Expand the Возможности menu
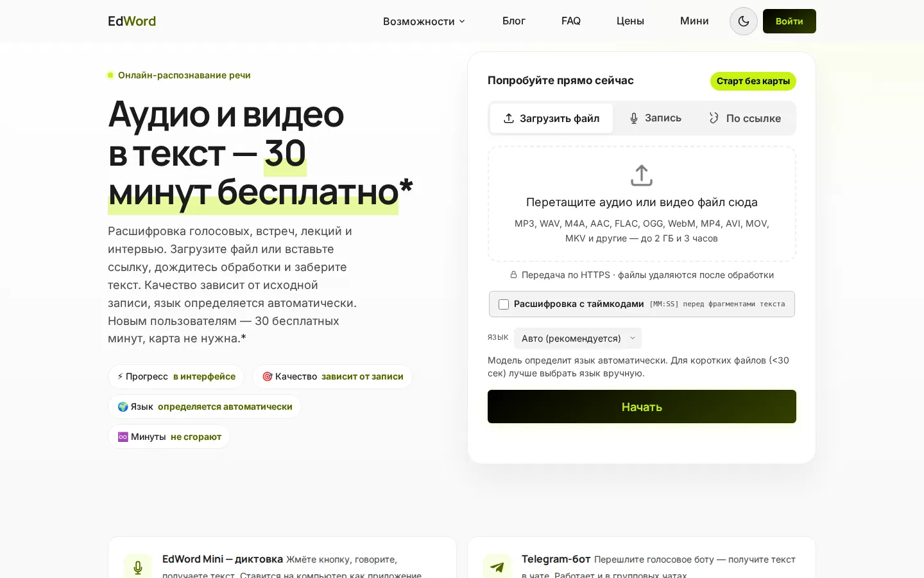The image size is (924, 578). (424, 21)
